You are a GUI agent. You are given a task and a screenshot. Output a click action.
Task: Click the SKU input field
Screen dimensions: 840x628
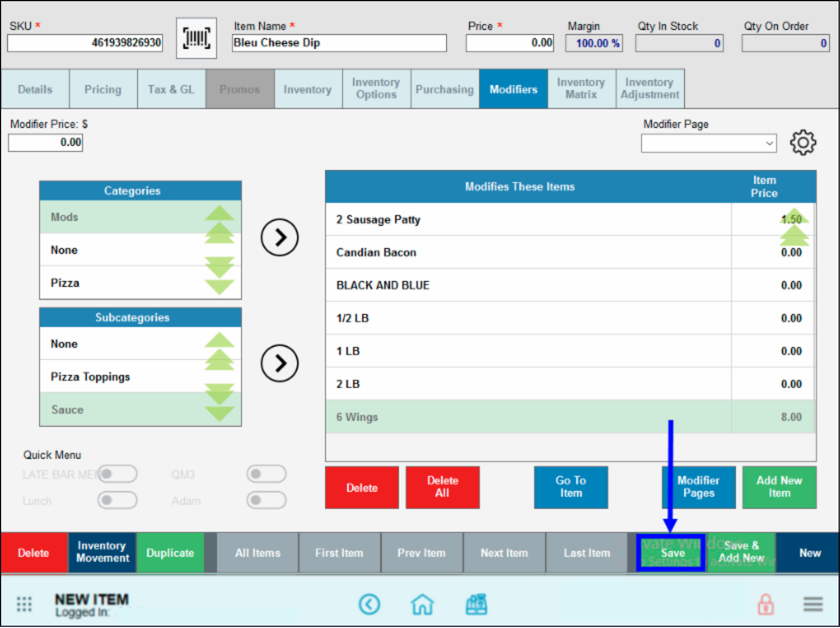pos(85,43)
